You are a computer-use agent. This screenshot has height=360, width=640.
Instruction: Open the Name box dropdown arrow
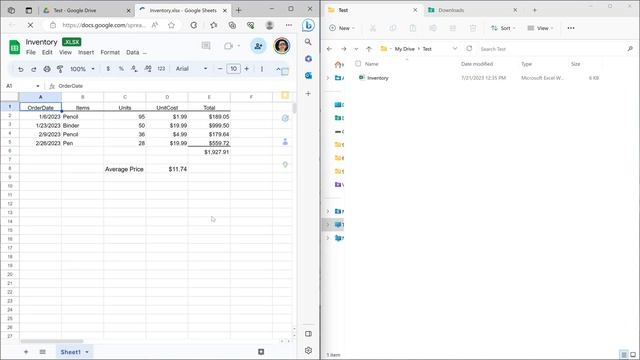click(x=38, y=86)
